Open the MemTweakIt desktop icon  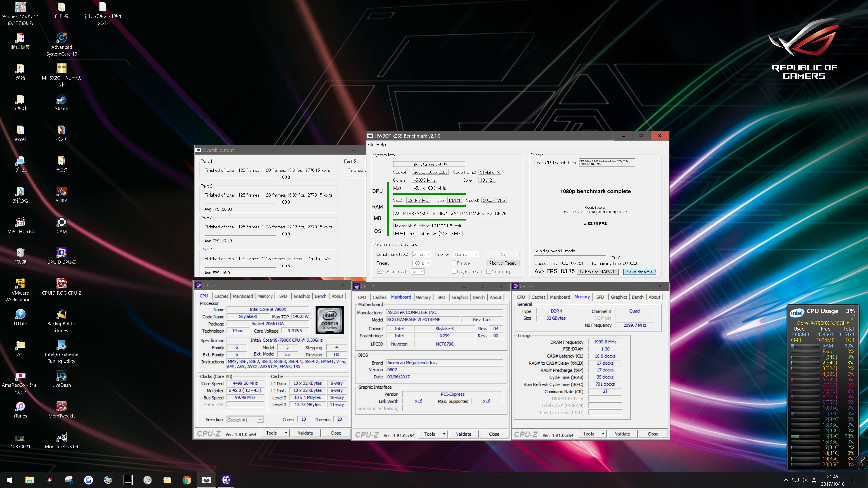click(x=61, y=410)
